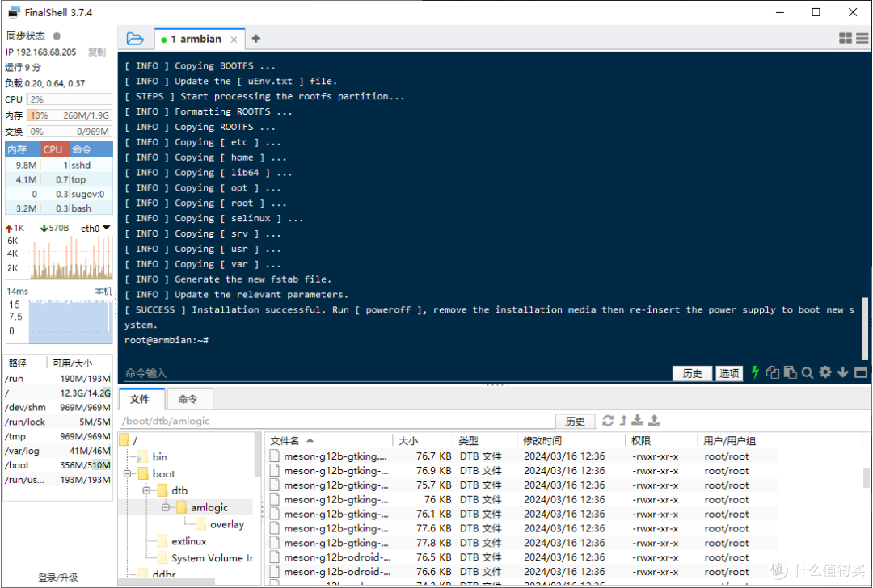
Task: Click the copy icon in terminal toolbar
Action: click(772, 372)
